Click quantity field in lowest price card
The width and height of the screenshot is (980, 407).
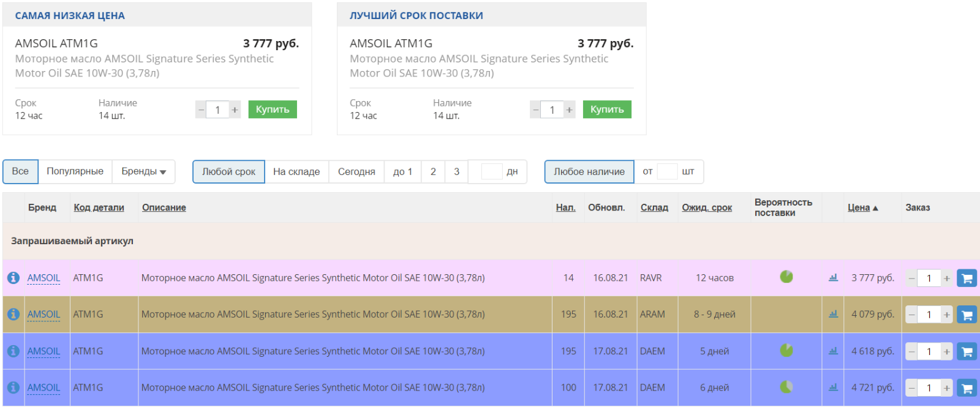pos(217,110)
